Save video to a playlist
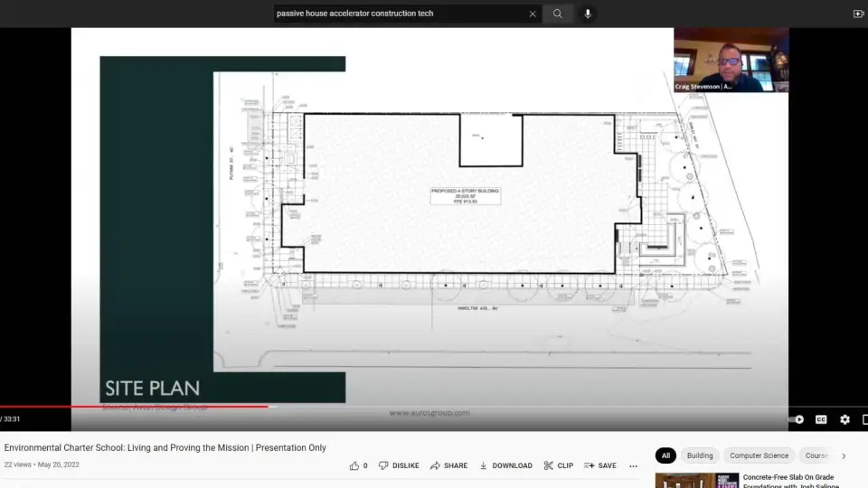This screenshot has height=488, width=868. click(599, 465)
